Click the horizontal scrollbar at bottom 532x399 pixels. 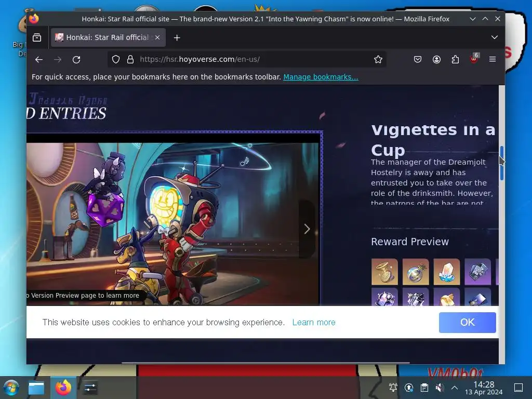pyautogui.click(x=265, y=363)
